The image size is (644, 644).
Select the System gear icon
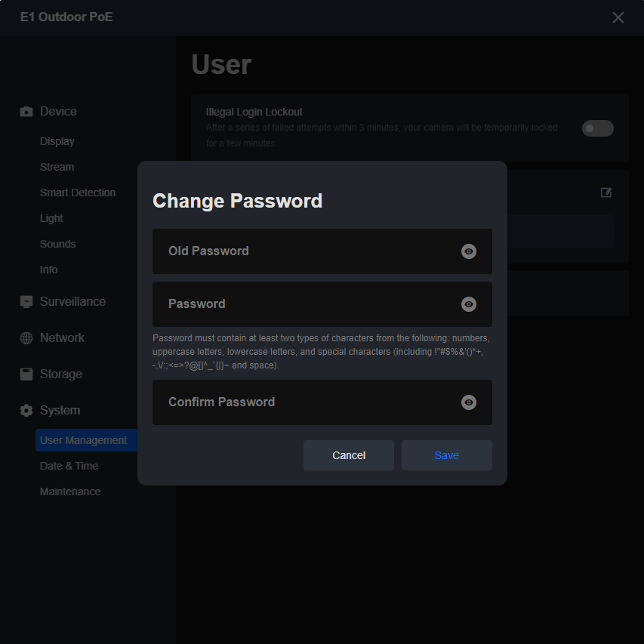pyautogui.click(x=25, y=410)
